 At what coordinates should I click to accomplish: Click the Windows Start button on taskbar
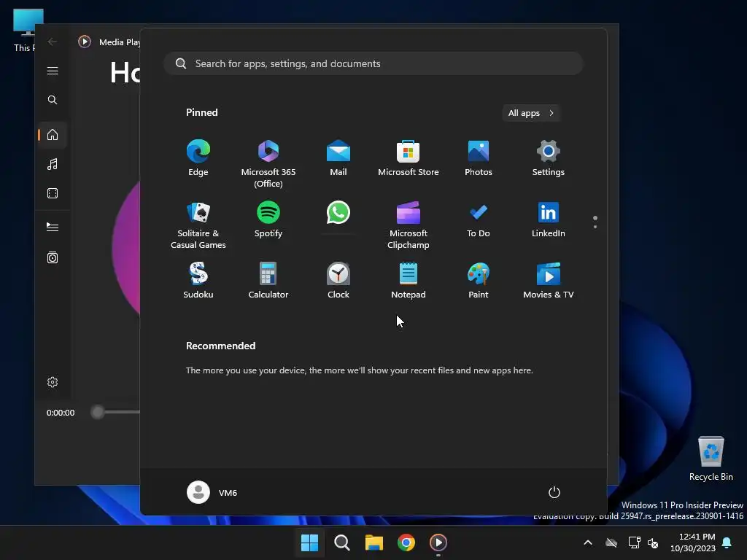pos(309,542)
